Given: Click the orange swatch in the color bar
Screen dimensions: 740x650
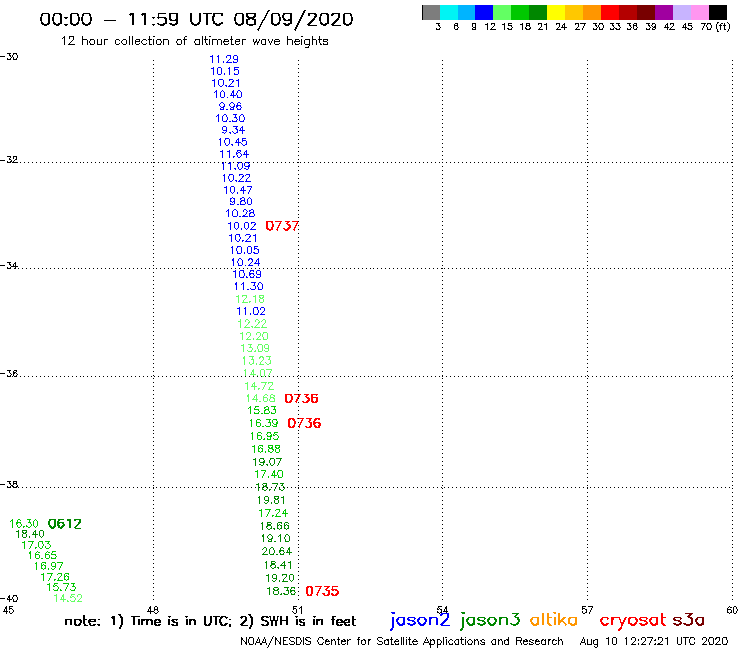Looking at the screenshot, I should (x=592, y=12).
